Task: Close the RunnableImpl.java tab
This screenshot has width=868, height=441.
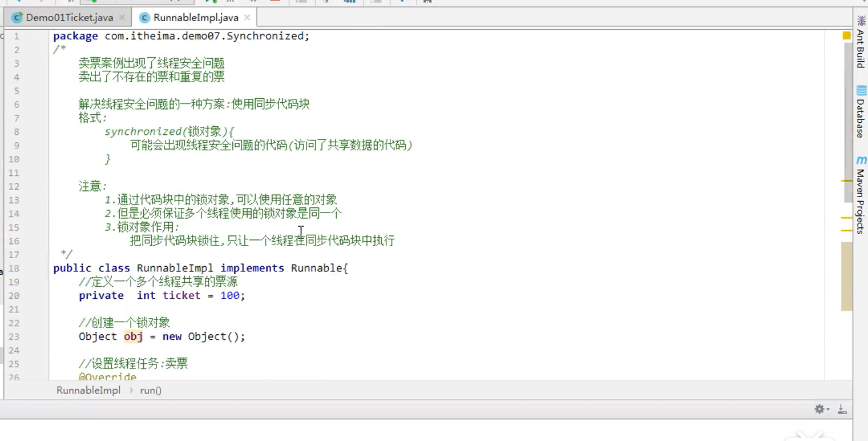Action: [x=247, y=18]
